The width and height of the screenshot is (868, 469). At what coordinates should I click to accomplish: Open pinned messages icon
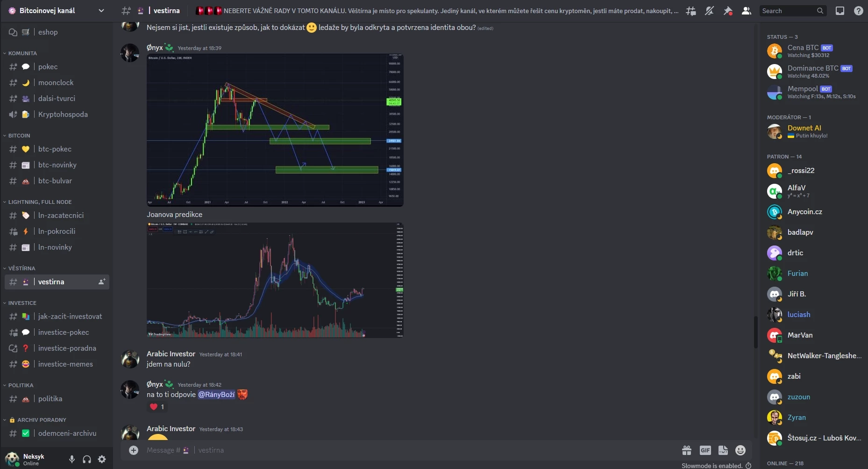(728, 11)
